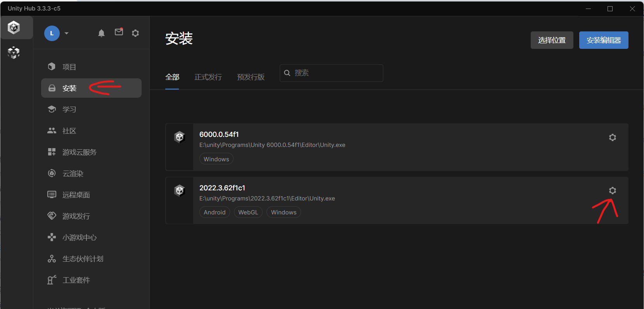Viewport: 644px width, 309px height.
Task: Go to 项目 (Projects) in sidebar
Action: [x=91, y=67]
